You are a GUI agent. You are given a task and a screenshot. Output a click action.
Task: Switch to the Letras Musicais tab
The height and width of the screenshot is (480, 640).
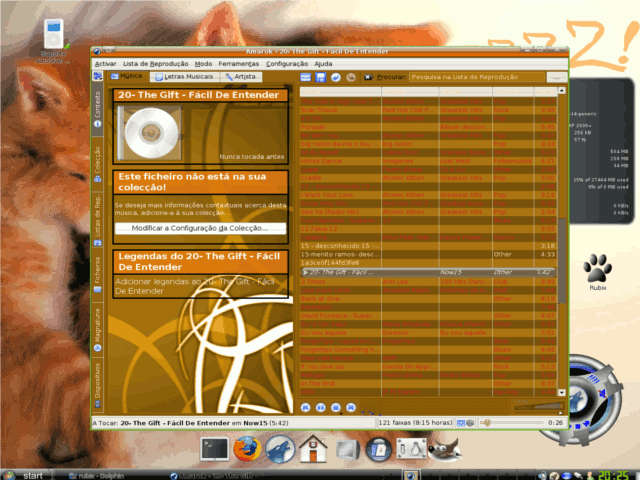coord(184,76)
